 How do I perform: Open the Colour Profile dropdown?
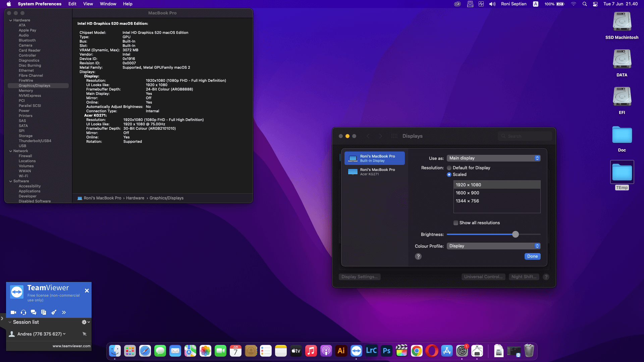(x=493, y=246)
